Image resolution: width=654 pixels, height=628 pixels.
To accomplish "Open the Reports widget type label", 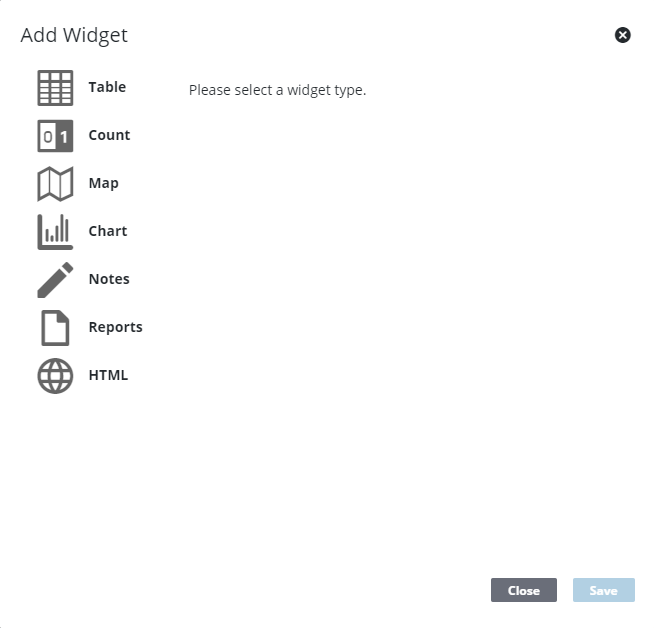I will pos(115,327).
